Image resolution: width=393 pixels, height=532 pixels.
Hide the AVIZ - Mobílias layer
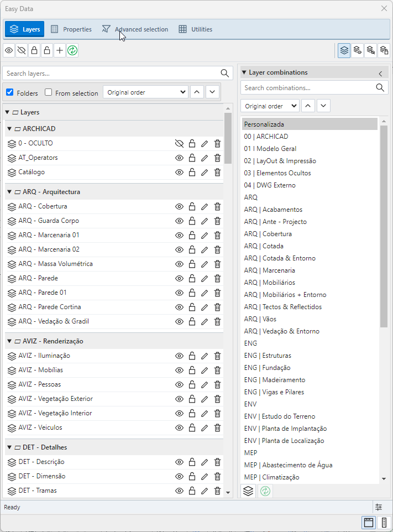point(179,370)
